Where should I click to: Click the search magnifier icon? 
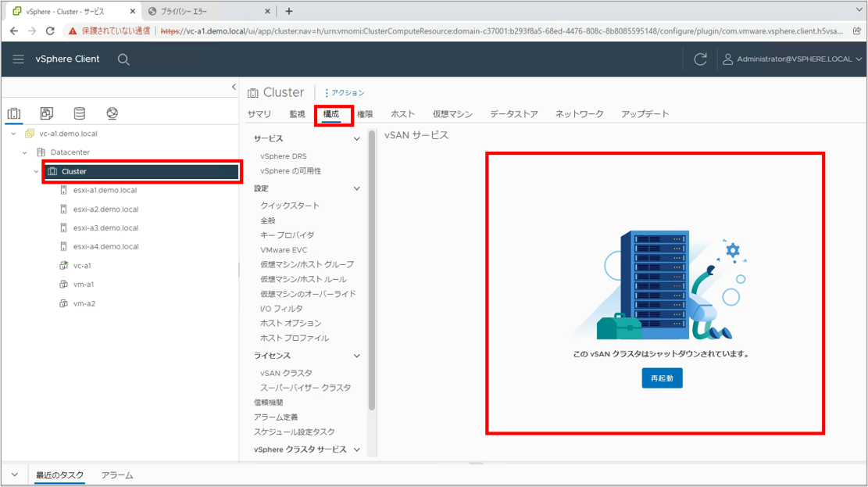(x=123, y=59)
